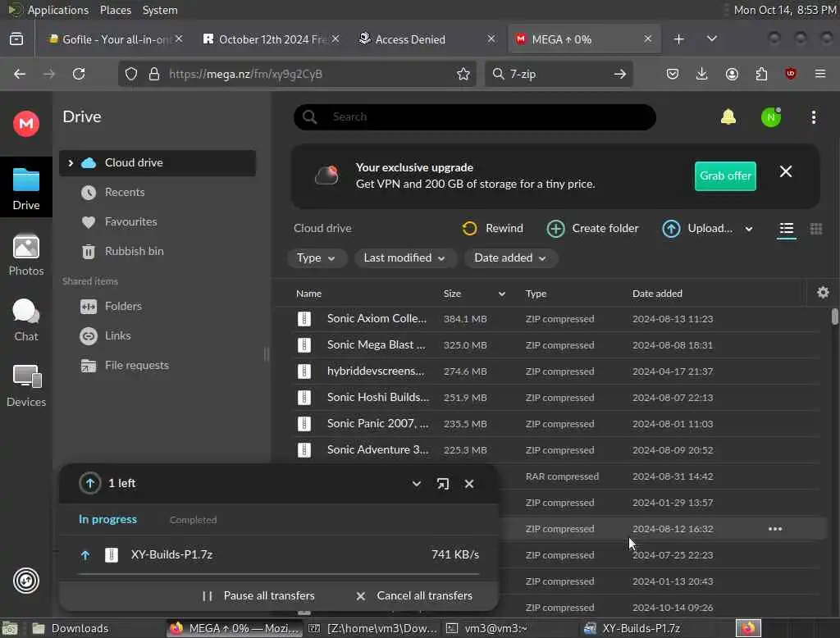
Task: Open the Type filter dropdown
Action: coord(316,258)
